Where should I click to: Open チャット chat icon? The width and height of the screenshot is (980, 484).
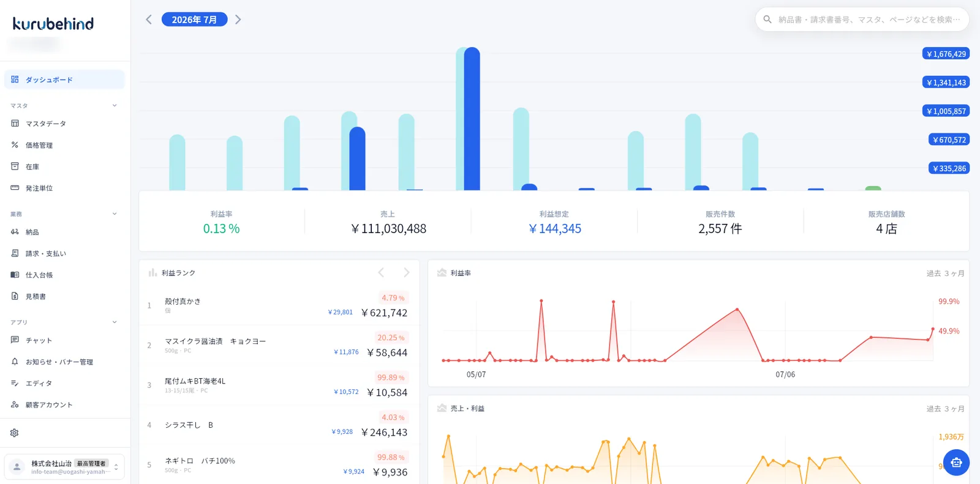[15, 340]
